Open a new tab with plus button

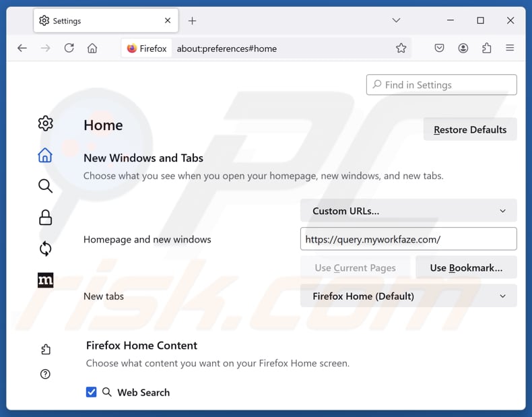pyautogui.click(x=192, y=21)
